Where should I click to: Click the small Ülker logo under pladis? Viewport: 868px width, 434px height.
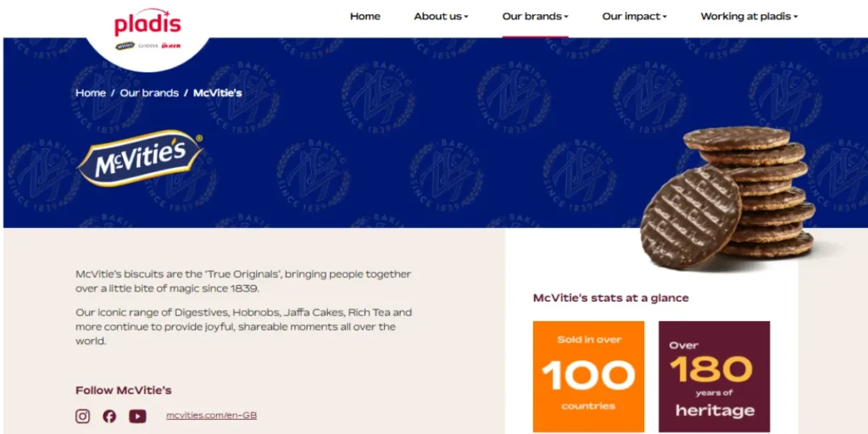click(x=170, y=46)
